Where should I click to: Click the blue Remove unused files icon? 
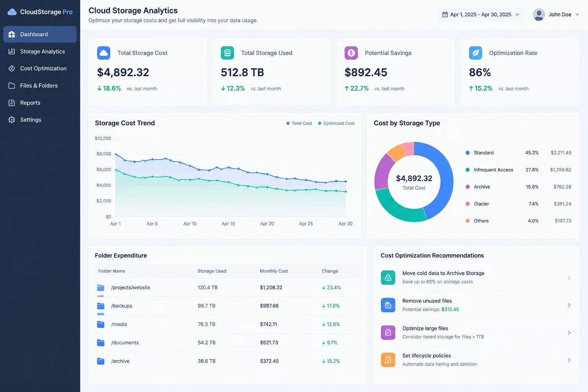tap(388, 305)
